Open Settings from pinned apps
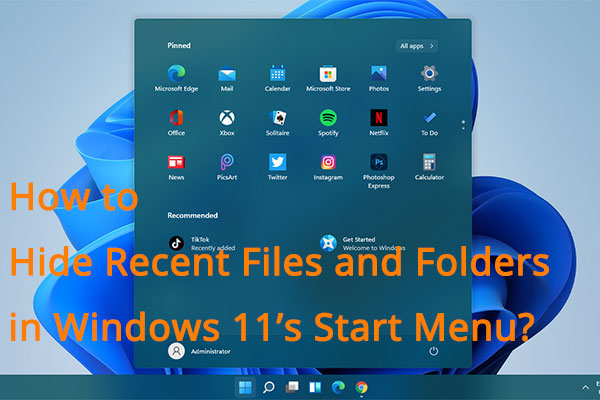The width and height of the screenshot is (600, 400). click(x=429, y=78)
